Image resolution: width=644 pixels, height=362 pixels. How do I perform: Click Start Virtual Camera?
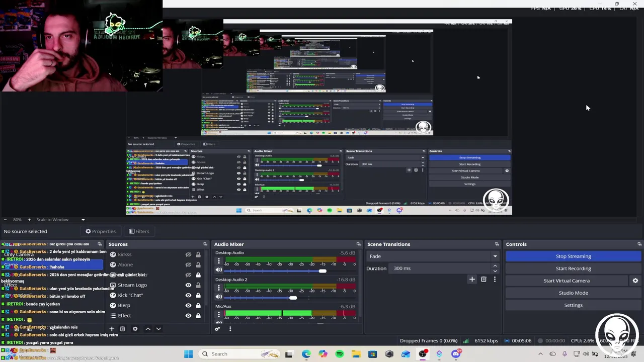pos(567,281)
